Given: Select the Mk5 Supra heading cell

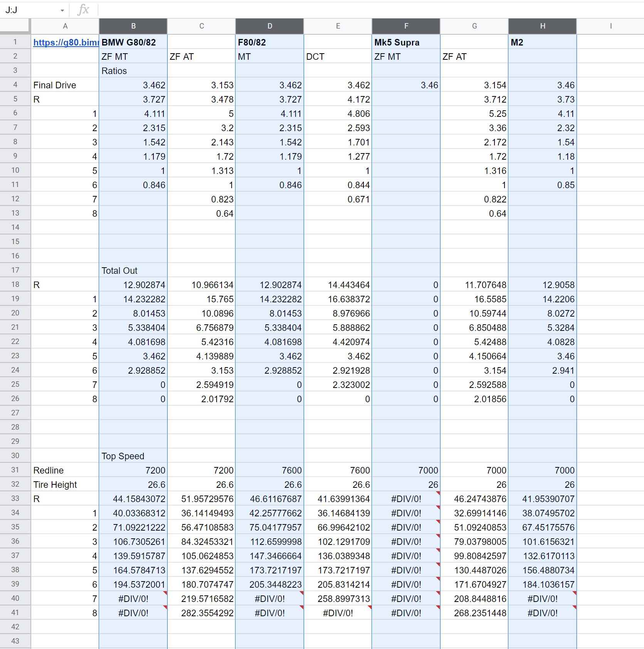Looking at the screenshot, I should click(x=406, y=42).
